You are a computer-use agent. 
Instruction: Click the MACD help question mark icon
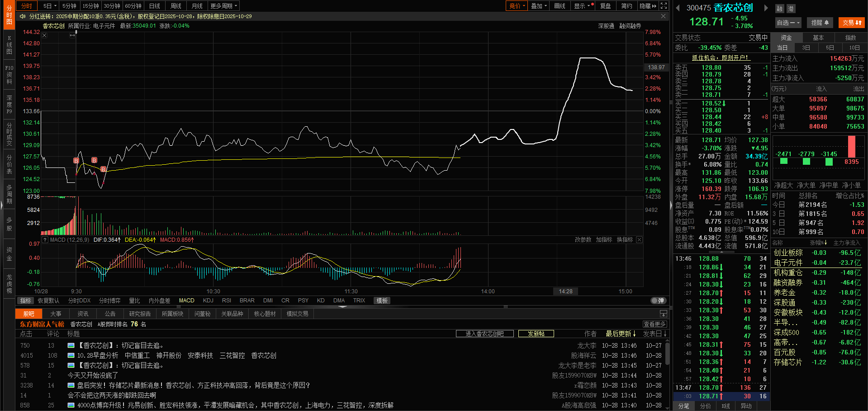45,240
